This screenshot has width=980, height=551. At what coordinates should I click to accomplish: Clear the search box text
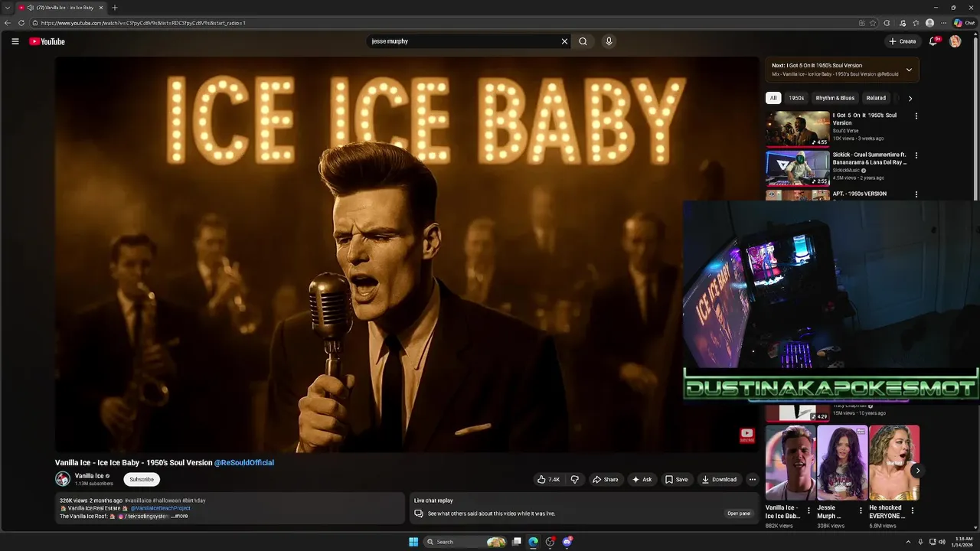[564, 41]
